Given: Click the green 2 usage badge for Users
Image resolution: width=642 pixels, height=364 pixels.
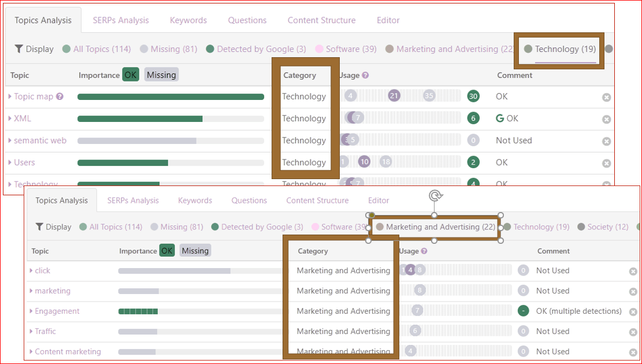Looking at the screenshot, I should (473, 162).
